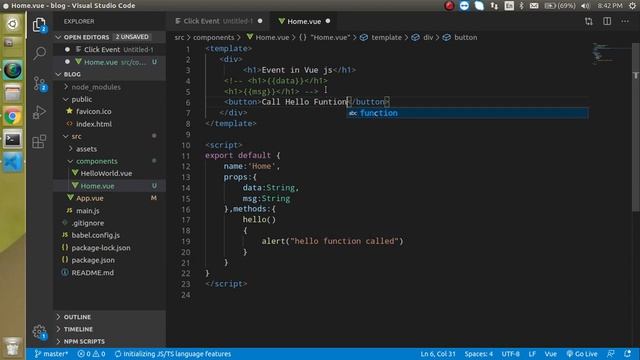Open the Search view in activity bar
640x360 pixels.
pos(39,53)
